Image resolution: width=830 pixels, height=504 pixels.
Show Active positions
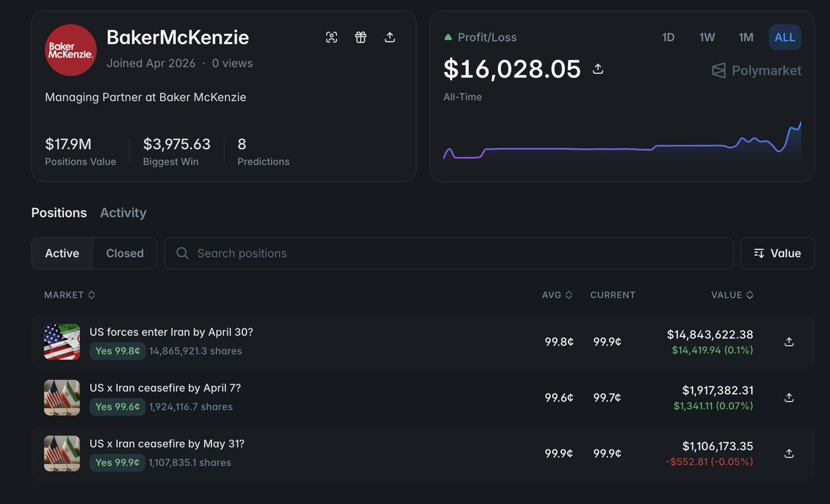click(62, 253)
